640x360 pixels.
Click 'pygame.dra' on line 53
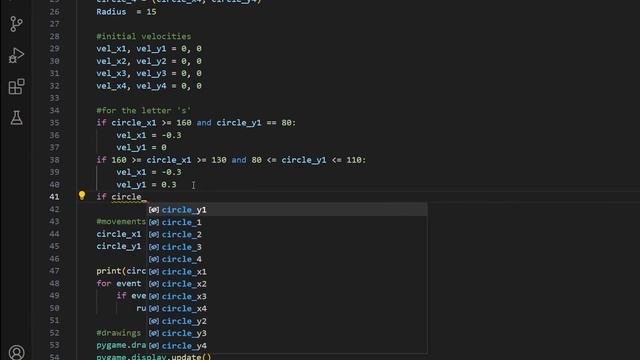coord(121,345)
